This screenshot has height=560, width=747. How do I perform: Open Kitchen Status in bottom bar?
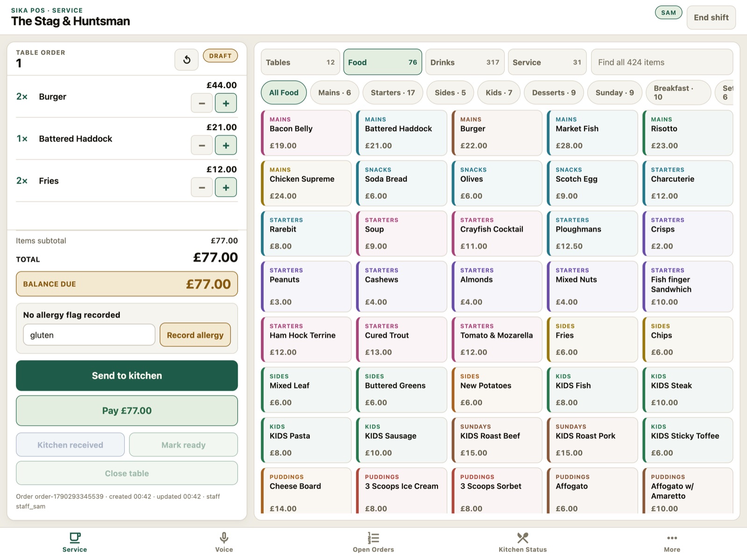click(x=523, y=543)
